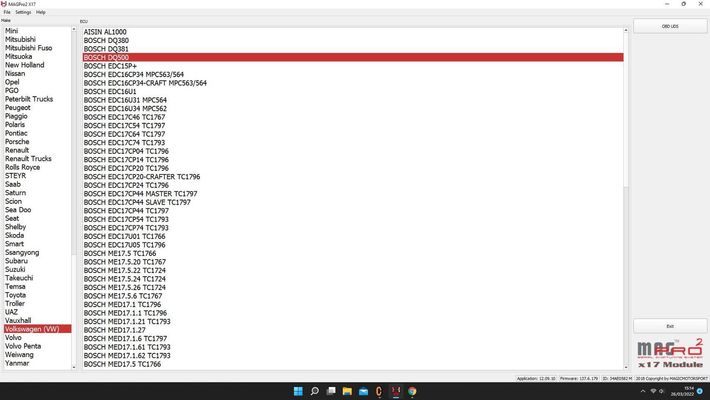Image resolution: width=710 pixels, height=400 pixels.
Task: Select BOSCH MED17.1.21 TC1793 entry
Action: pos(353,322)
